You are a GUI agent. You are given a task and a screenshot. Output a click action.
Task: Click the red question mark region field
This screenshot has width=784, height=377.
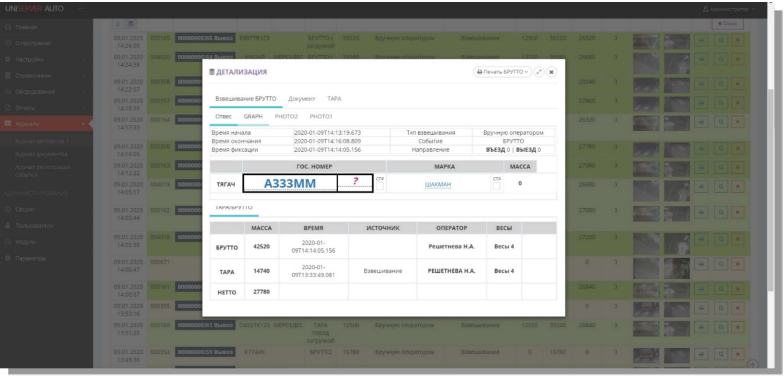click(x=356, y=184)
